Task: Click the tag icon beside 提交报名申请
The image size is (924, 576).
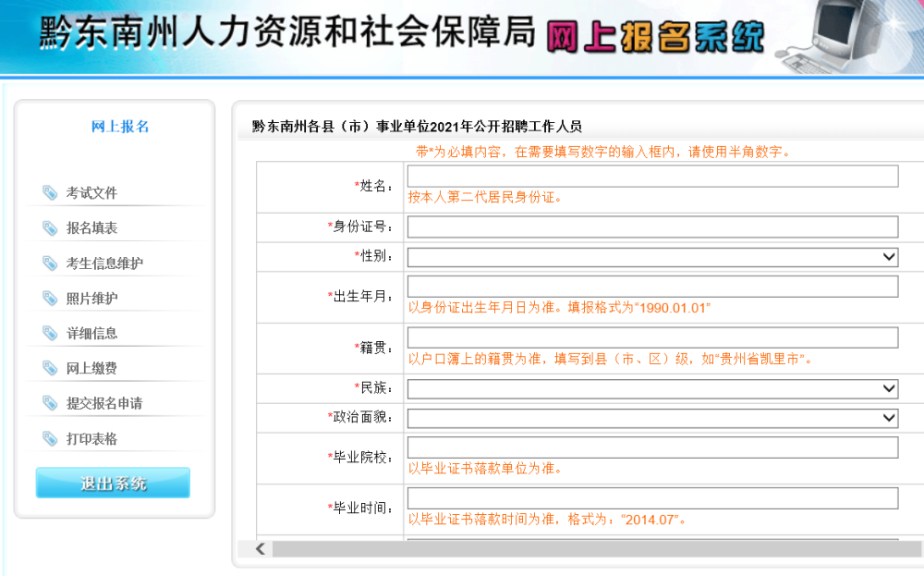Action: pos(50,403)
